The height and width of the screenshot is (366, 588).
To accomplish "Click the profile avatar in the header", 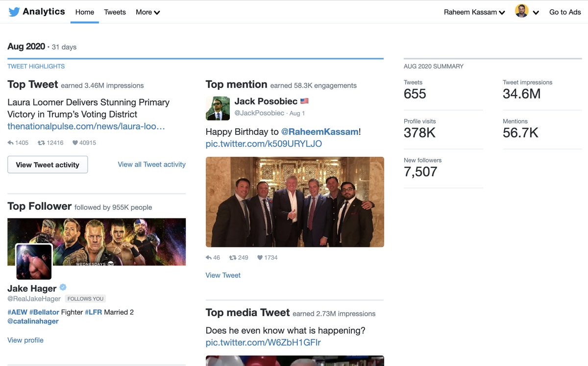I will [x=521, y=11].
